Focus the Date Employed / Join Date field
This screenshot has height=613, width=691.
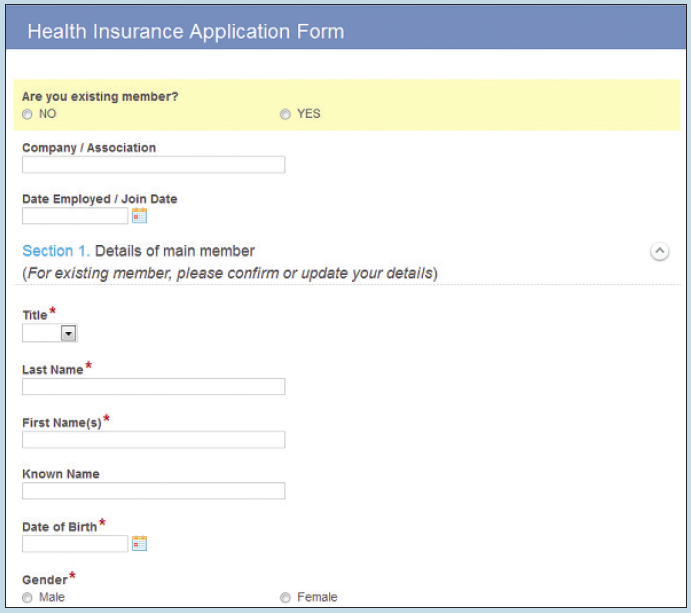[x=75, y=216]
